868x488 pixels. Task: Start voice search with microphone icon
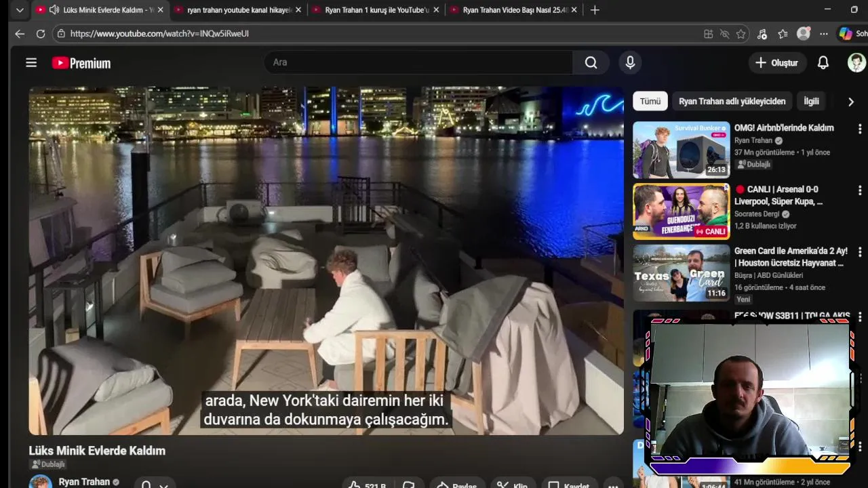(630, 62)
